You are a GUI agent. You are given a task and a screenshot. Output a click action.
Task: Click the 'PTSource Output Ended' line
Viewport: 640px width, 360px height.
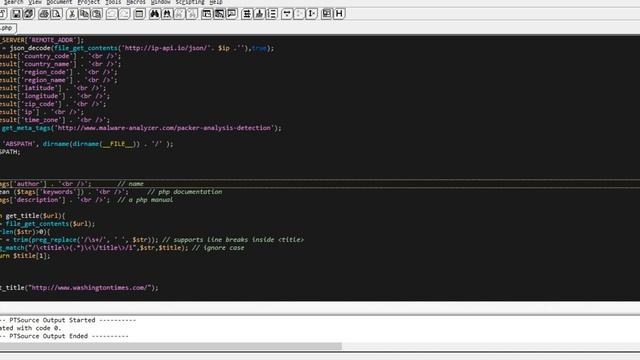click(x=64, y=336)
